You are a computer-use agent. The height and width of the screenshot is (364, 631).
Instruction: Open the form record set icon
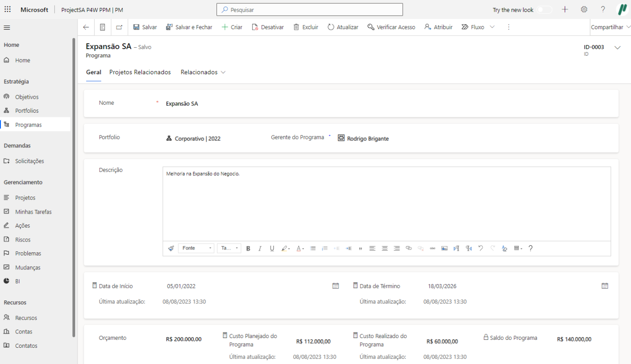(x=102, y=27)
